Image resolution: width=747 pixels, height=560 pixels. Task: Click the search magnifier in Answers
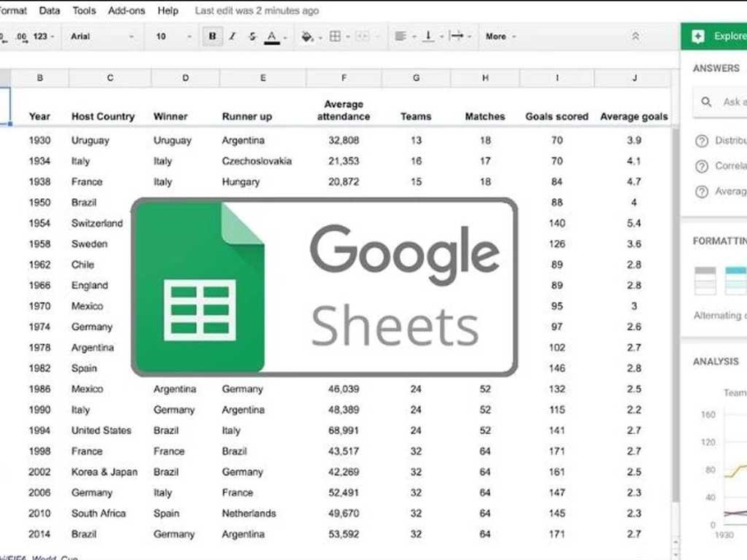pyautogui.click(x=706, y=101)
